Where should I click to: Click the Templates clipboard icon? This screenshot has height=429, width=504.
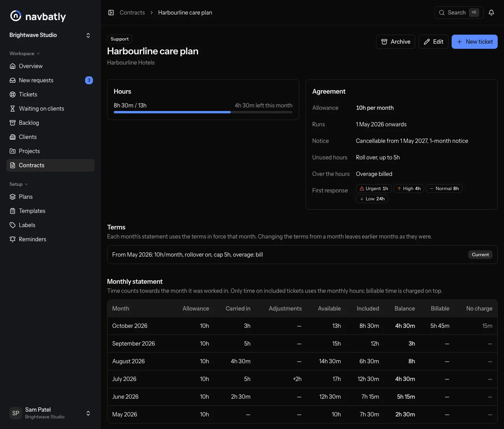(13, 211)
